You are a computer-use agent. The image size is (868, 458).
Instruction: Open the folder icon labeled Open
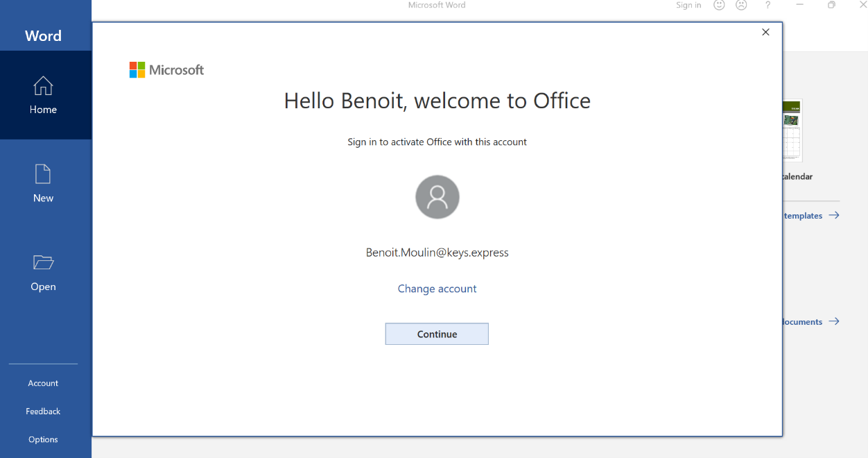click(43, 262)
